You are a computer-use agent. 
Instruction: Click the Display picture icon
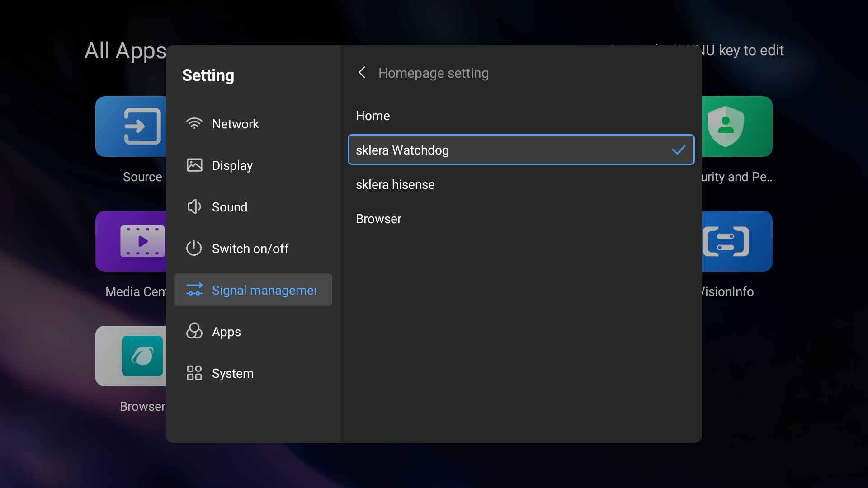click(x=194, y=165)
